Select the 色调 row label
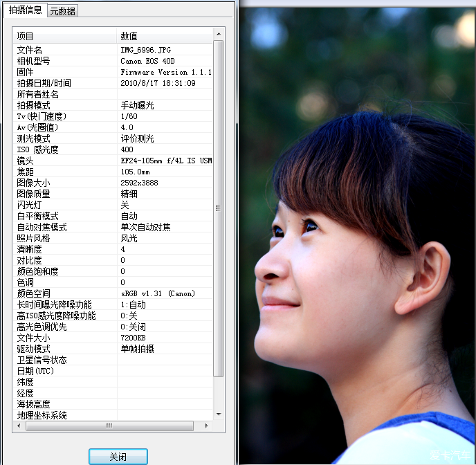Screen dimensions: 476x465 (x=25, y=282)
